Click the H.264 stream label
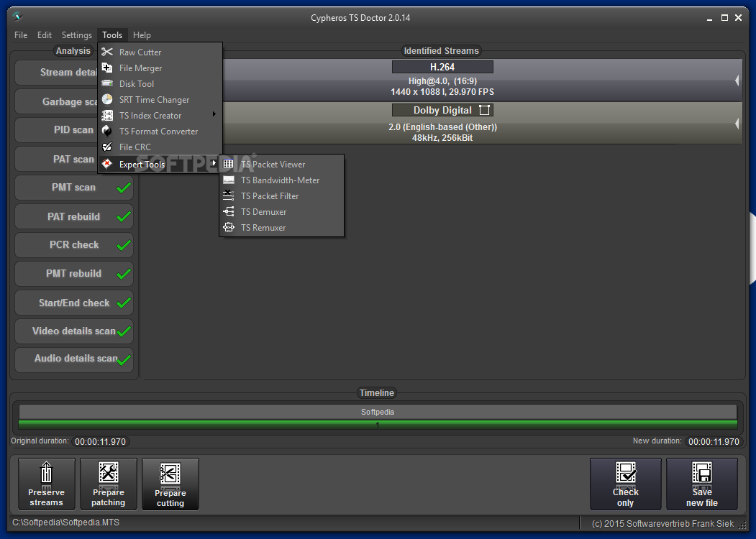The width and height of the screenshot is (756, 539). coord(442,67)
